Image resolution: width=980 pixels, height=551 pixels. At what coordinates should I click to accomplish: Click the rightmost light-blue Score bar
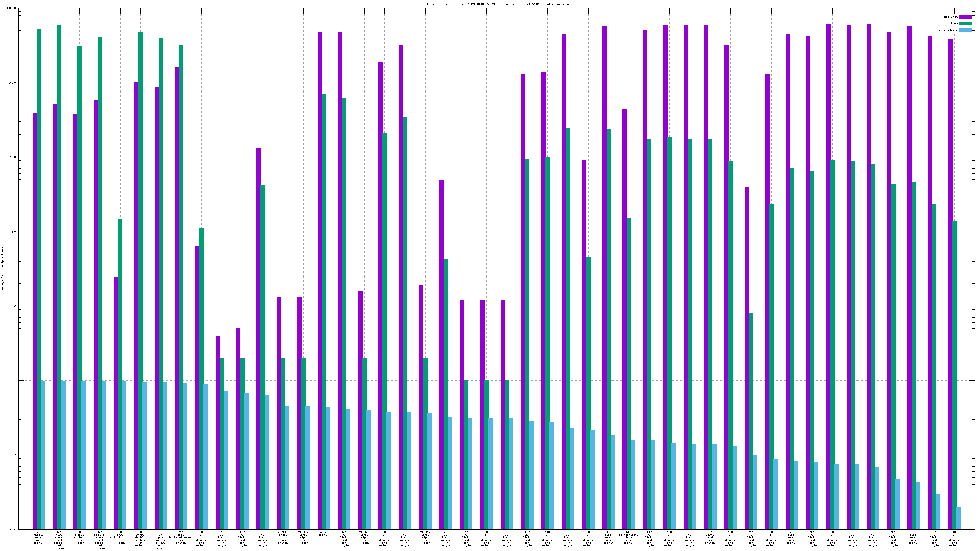click(x=958, y=518)
